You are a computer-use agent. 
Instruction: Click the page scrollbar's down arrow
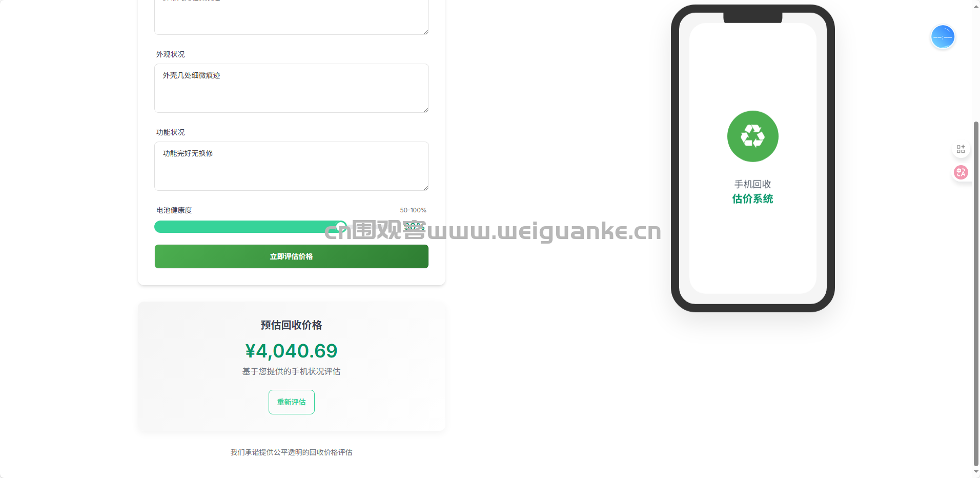(976, 472)
